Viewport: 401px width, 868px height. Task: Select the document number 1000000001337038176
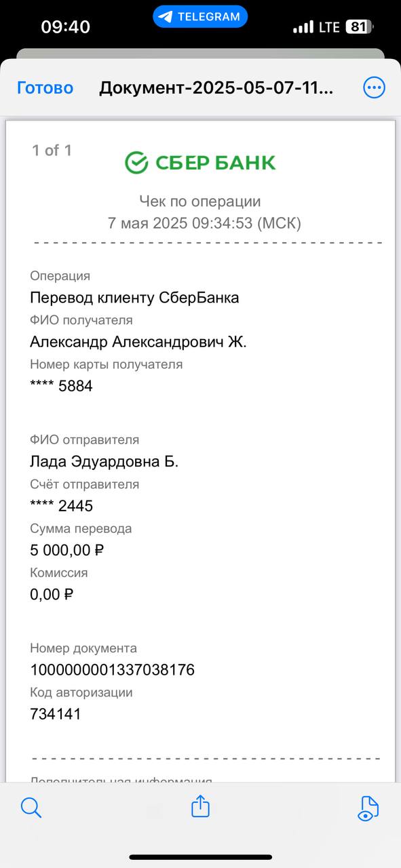113,670
